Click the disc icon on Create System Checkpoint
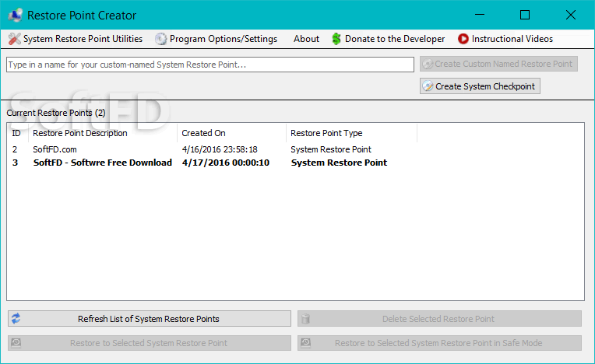Screen dimensions: 595x364 (x=428, y=86)
